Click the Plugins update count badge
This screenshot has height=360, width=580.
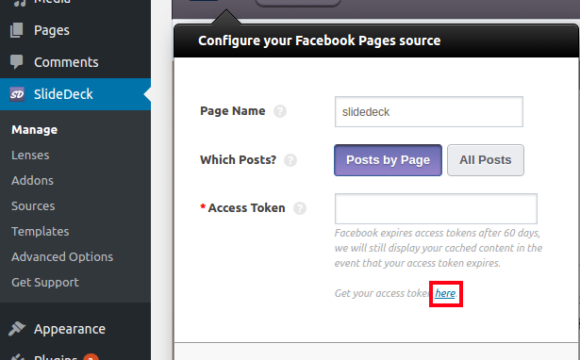coord(91,357)
